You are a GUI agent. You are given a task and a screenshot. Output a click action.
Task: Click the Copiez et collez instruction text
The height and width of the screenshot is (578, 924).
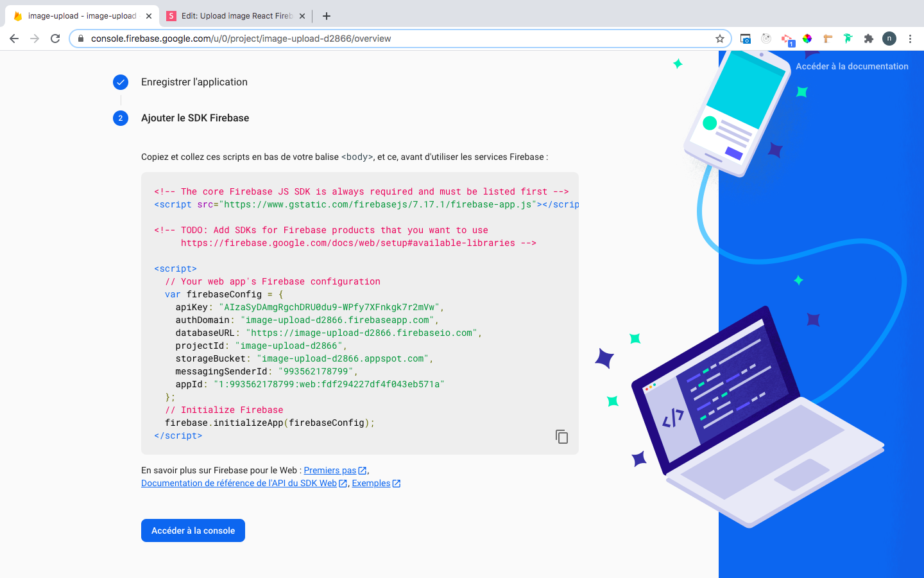pos(345,157)
